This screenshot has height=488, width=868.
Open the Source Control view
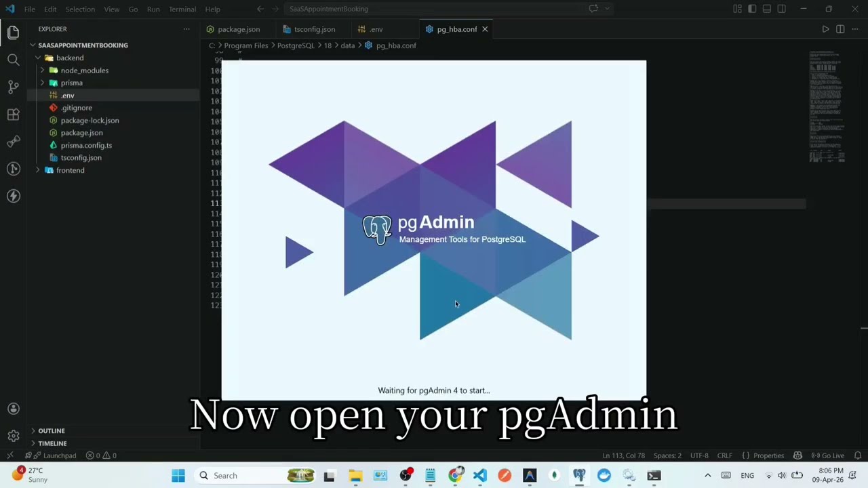[13, 87]
